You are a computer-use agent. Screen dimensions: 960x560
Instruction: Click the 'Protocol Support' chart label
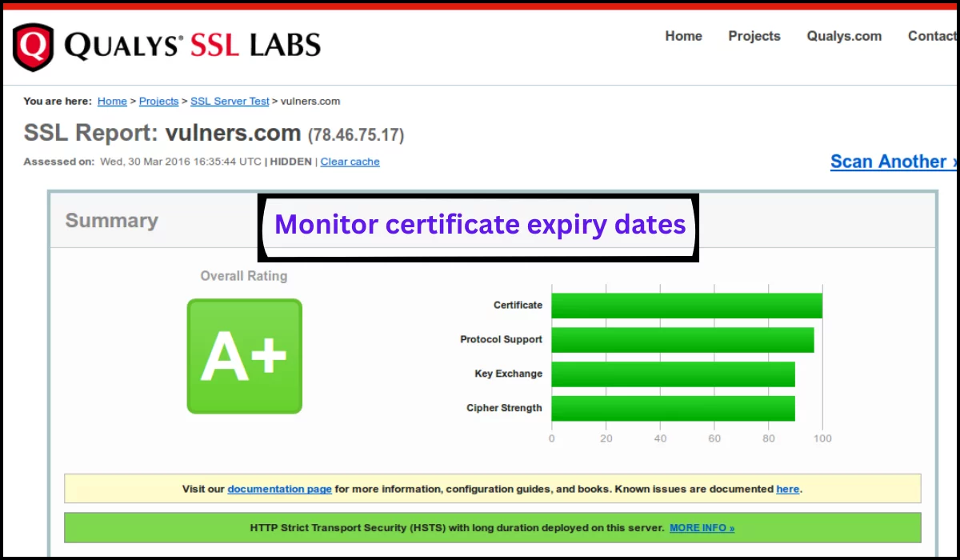[501, 339]
